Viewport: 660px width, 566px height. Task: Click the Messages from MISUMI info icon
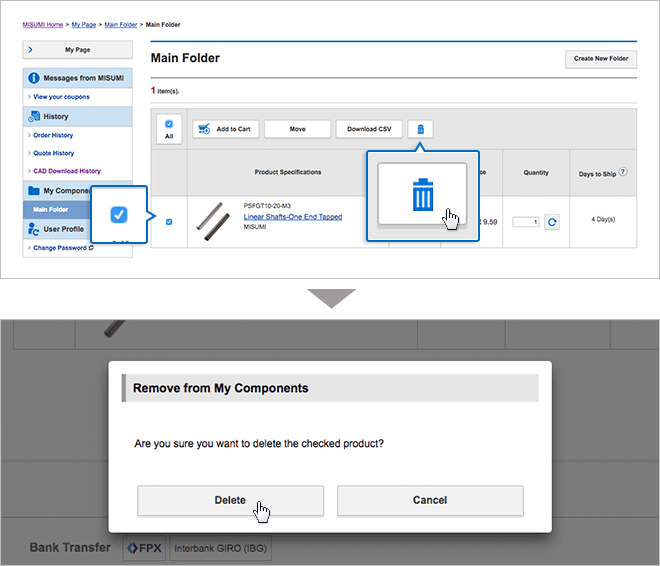tap(34, 78)
